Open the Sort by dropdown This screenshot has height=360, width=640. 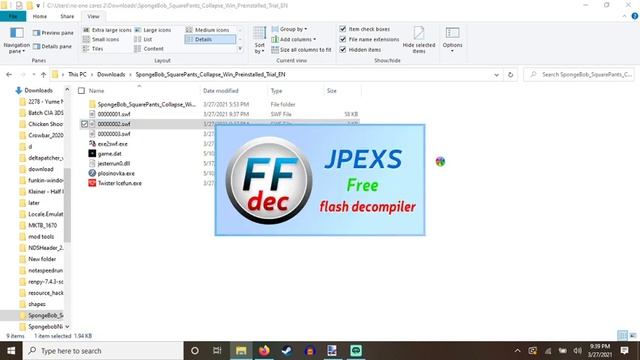259,40
